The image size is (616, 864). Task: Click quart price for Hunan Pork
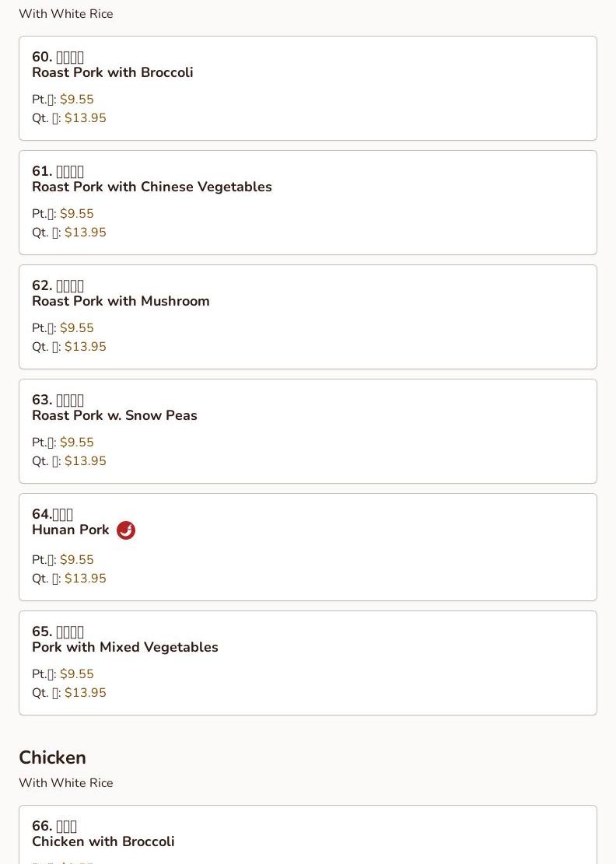[85, 579]
